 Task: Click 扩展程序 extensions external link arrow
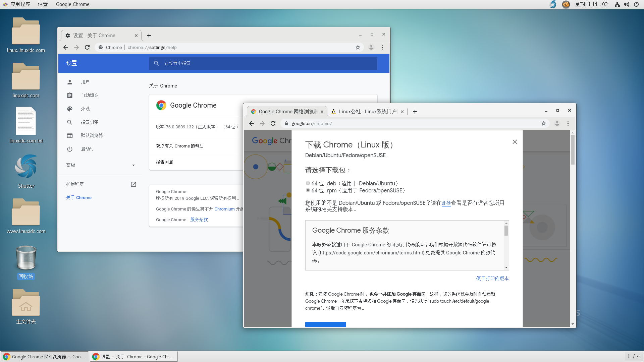point(133,184)
